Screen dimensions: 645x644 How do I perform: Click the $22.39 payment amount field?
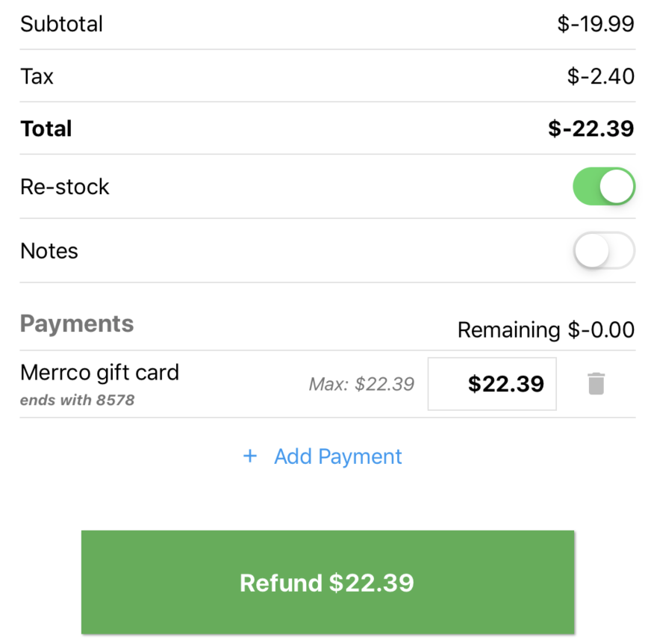pyautogui.click(x=492, y=384)
